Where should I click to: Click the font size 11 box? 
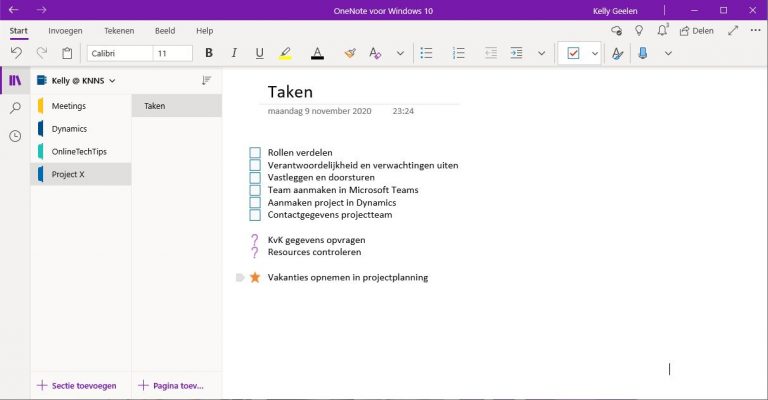(x=173, y=53)
